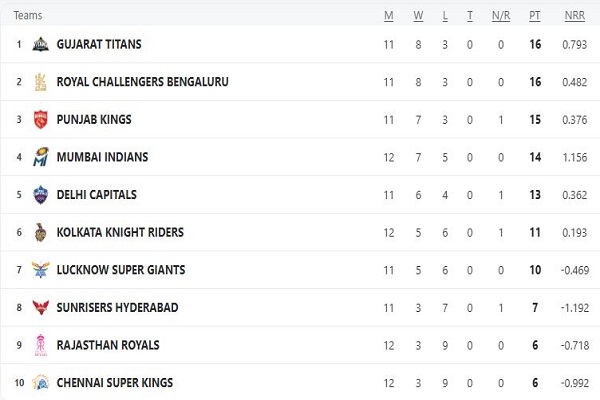This screenshot has height=400, width=600.
Task: Click the Royal Challengers Bengaluru logo
Action: coord(41,82)
